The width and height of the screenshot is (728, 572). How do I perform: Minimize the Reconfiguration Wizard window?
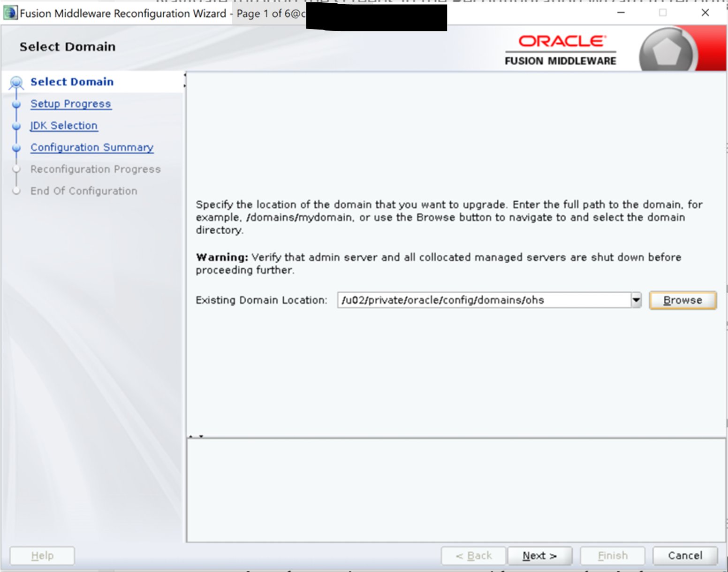(621, 13)
